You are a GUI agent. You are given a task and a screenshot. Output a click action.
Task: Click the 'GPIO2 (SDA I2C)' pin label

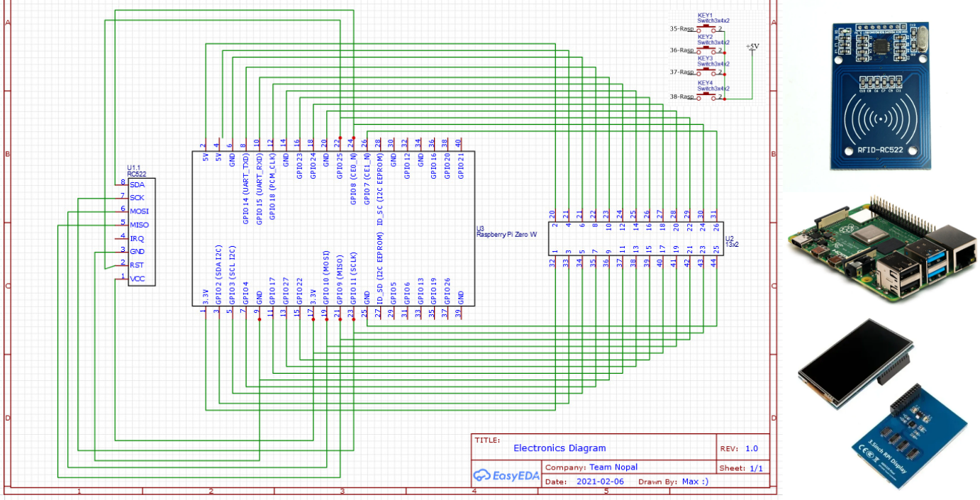tap(218, 274)
